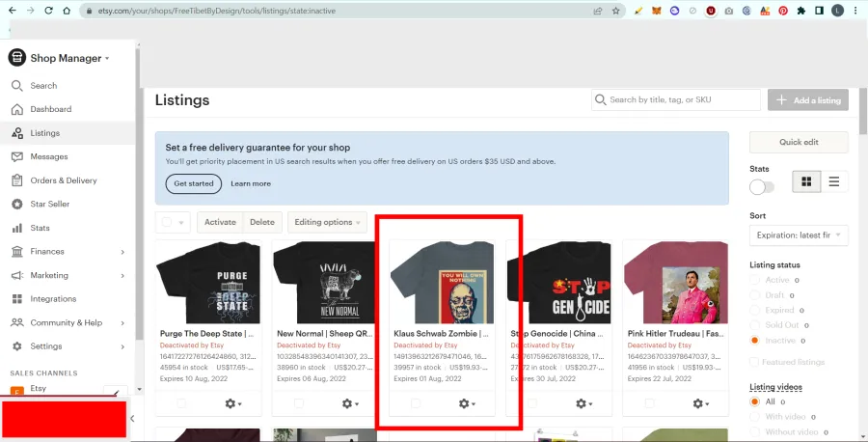868x442 pixels.
Task: Open the browser profile avatar
Action: click(837, 11)
